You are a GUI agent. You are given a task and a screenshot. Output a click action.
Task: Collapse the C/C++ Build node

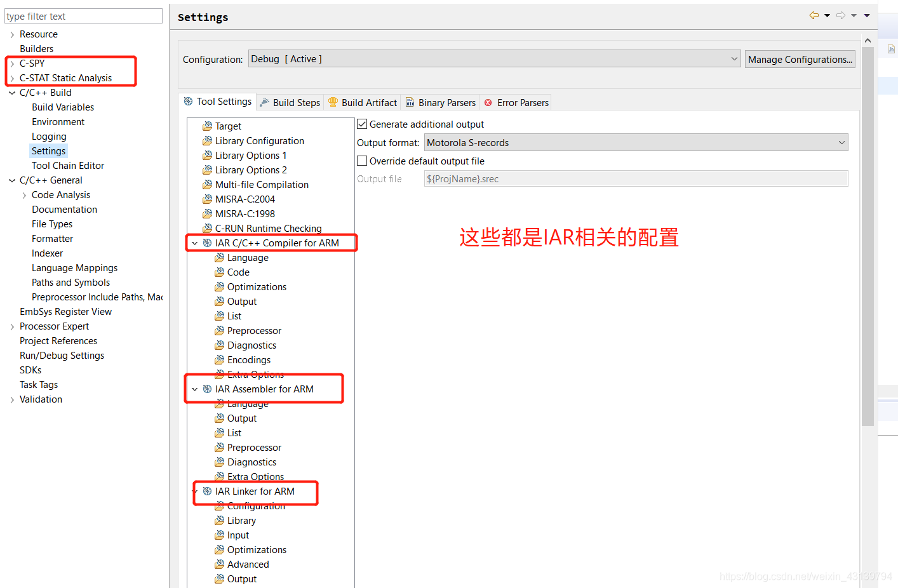12,93
